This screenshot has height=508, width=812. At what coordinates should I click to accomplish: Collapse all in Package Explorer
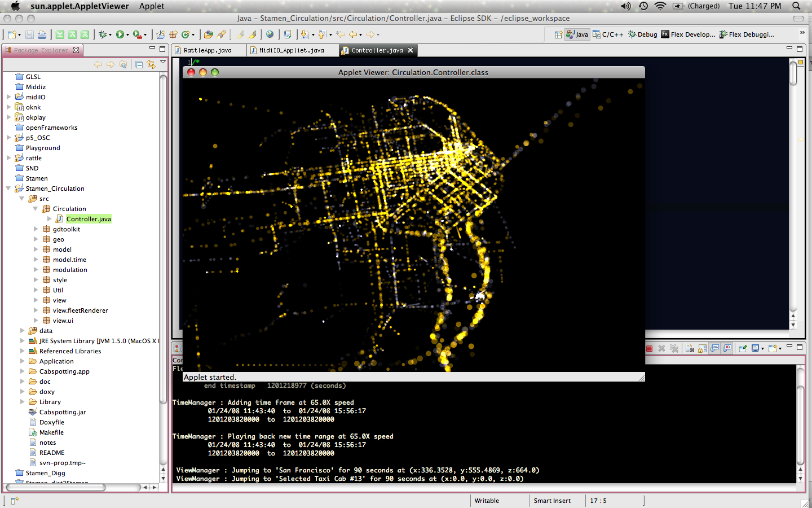coord(139,64)
